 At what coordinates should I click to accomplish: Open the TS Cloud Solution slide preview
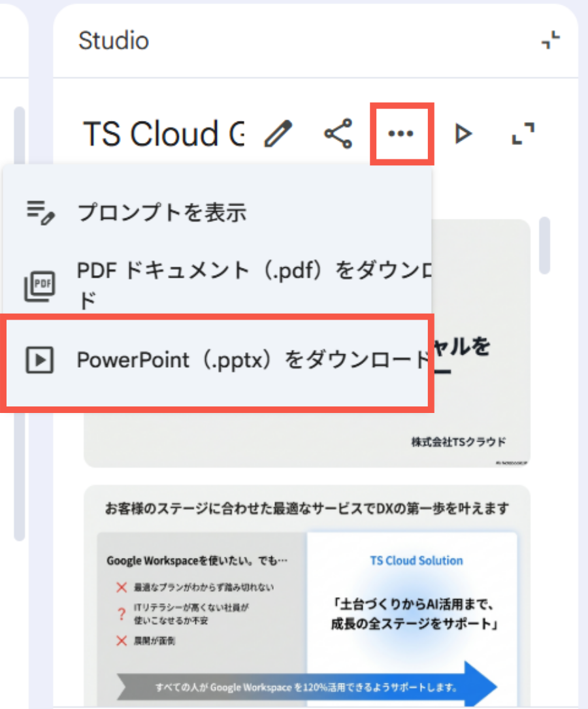(416, 560)
